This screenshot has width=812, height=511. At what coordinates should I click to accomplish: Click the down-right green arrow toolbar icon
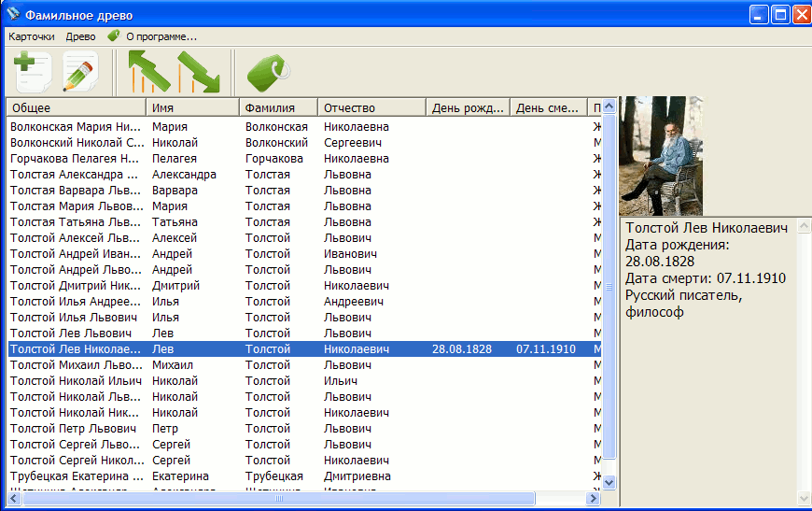click(x=198, y=72)
